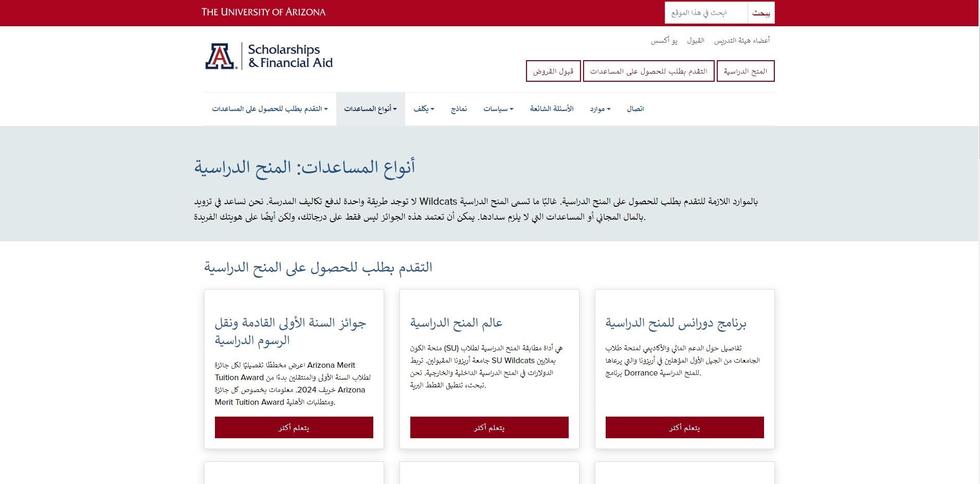980x484 pixels.
Task: Open the القبول admissions link
Action: click(696, 40)
